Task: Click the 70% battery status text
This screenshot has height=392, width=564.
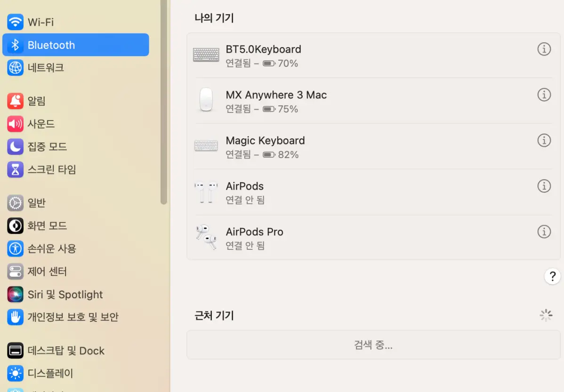Action: [x=288, y=64]
